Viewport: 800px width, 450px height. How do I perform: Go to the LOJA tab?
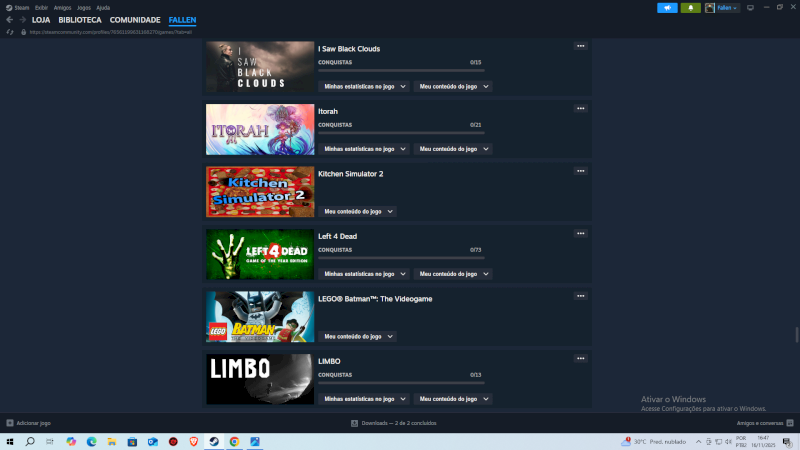click(x=41, y=20)
